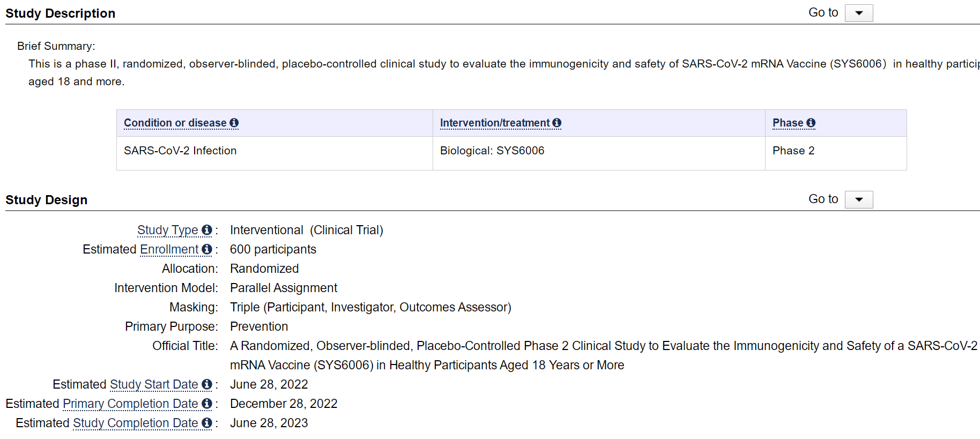
Task: Click the Biological: SYS6006 table cell
Action: pos(492,151)
